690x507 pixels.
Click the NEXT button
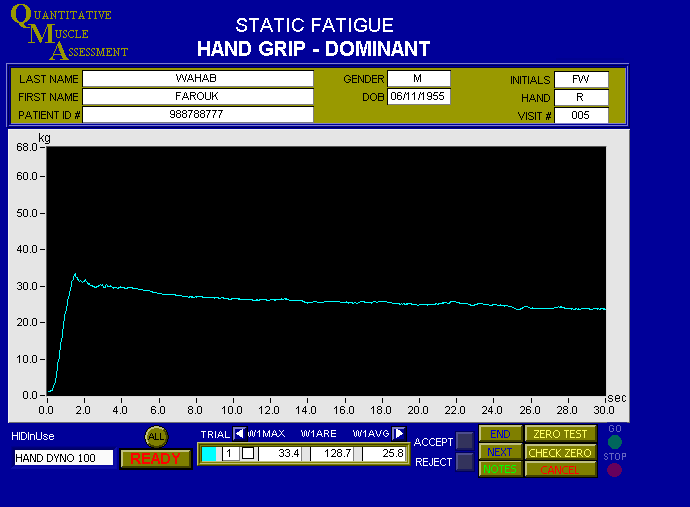[x=500, y=452]
